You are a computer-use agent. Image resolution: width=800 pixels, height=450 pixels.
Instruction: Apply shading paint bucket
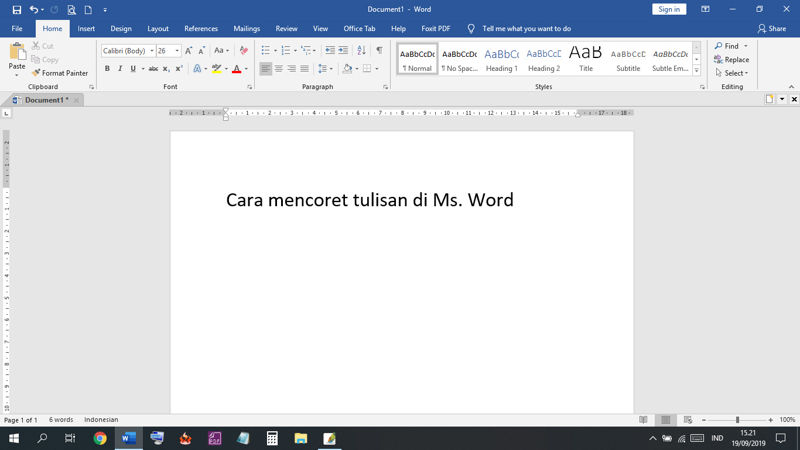(x=347, y=68)
